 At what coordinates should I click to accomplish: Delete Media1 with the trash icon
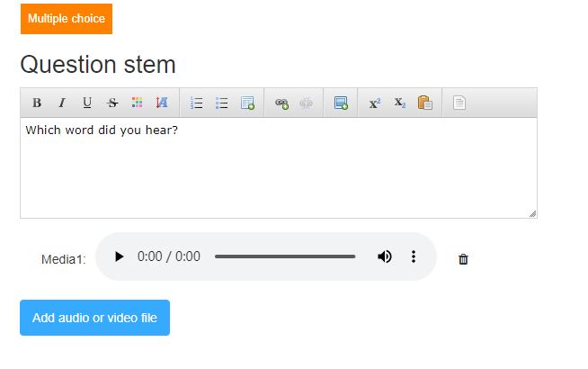[463, 259]
